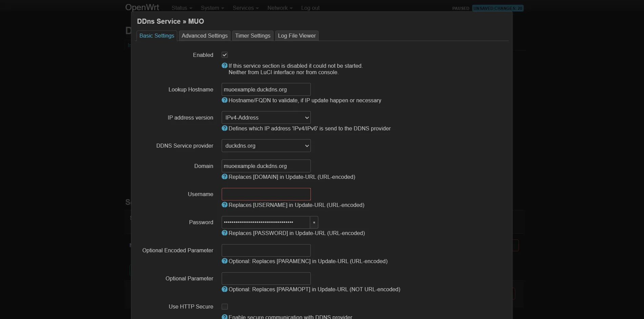This screenshot has height=319, width=644.
Task: Click inside the empty Username field
Action: (x=266, y=194)
